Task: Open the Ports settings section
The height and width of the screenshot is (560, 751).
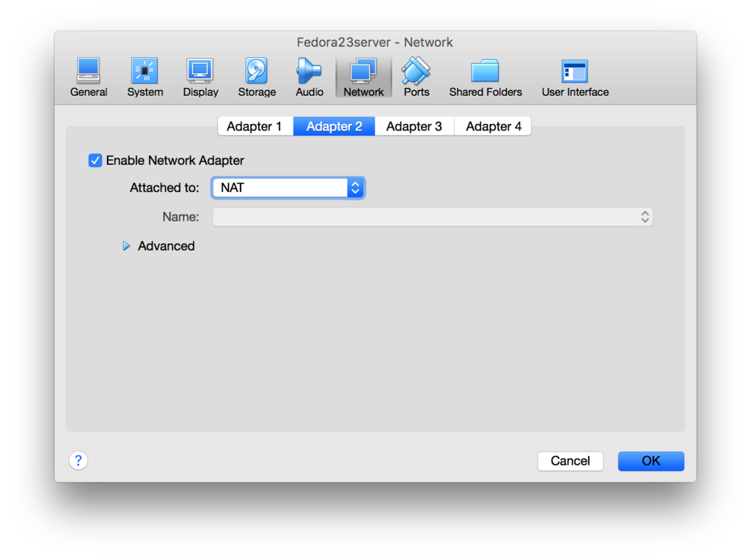Action: [x=417, y=77]
